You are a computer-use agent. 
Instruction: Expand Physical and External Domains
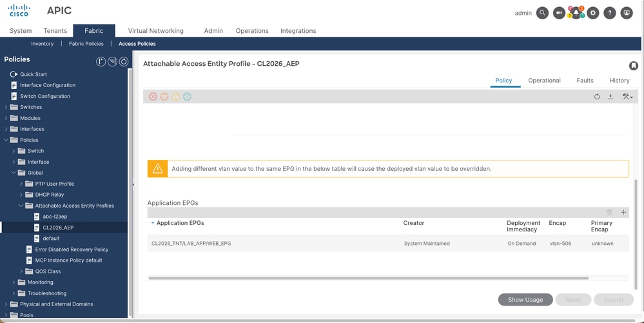pyautogui.click(x=6, y=304)
